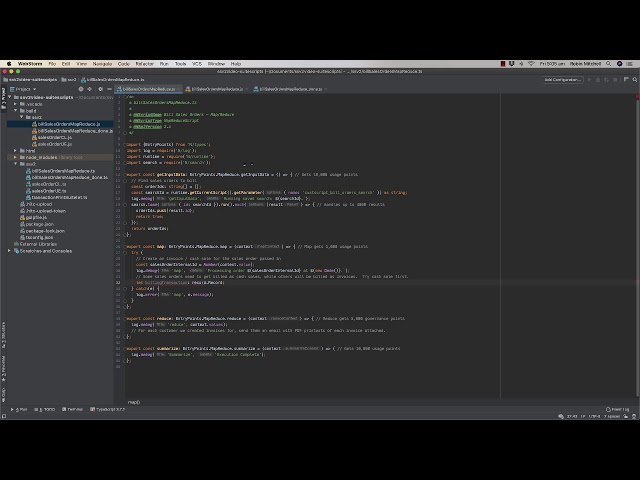Click src2 breadcrumb in navigation bar
Image resolution: width=640 pixels, height=480 pixels.
[x=69, y=80]
